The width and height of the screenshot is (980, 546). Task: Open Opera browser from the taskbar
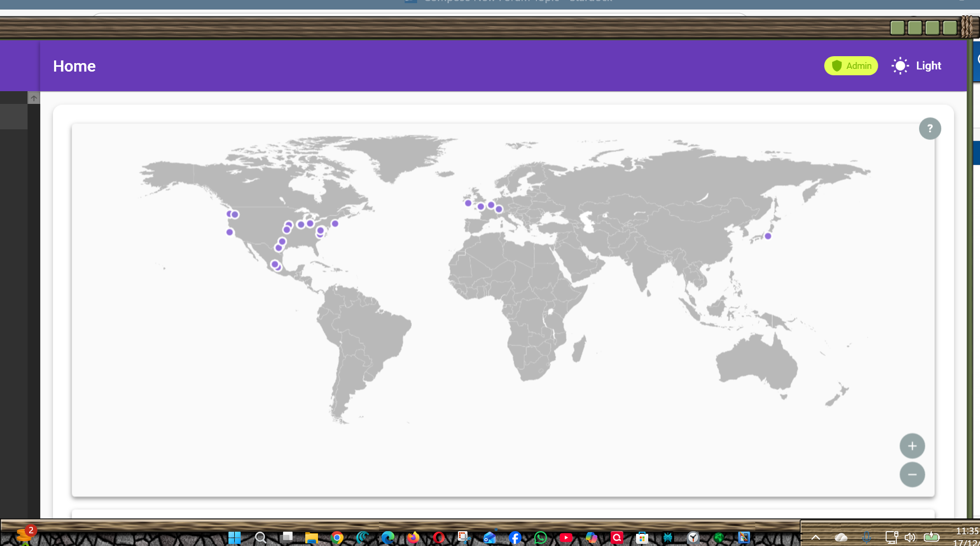[x=438, y=538]
